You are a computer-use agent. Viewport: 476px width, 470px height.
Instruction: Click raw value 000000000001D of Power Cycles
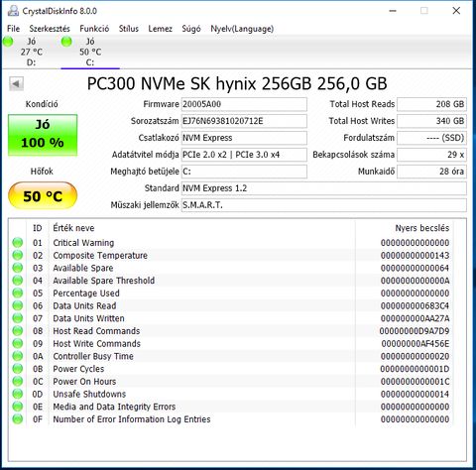(x=415, y=369)
